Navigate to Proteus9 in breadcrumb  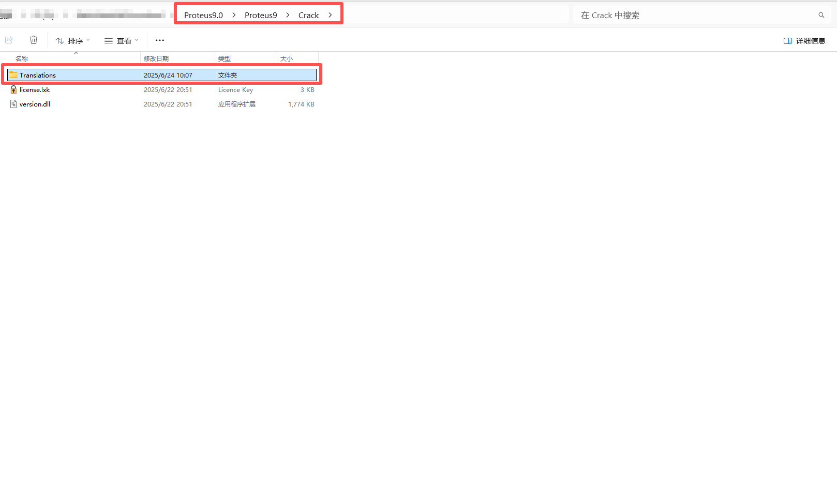[261, 15]
